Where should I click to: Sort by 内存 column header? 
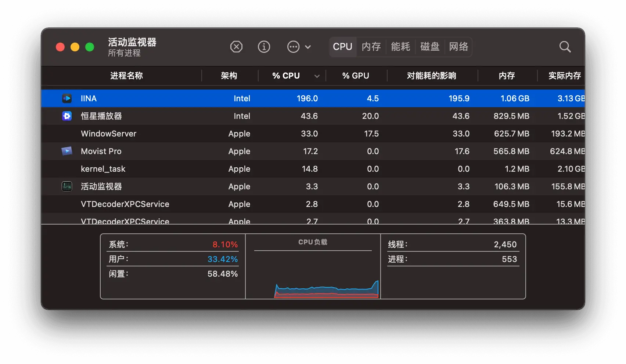point(507,76)
